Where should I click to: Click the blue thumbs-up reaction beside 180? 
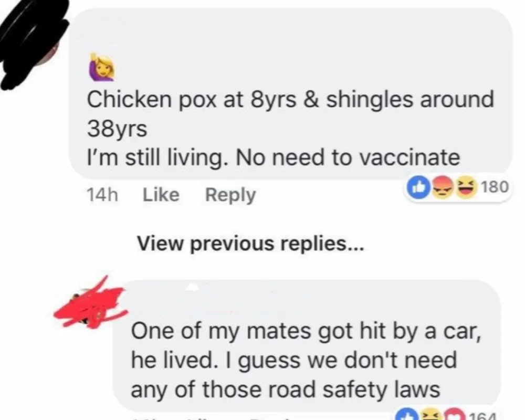click(416, 187)
